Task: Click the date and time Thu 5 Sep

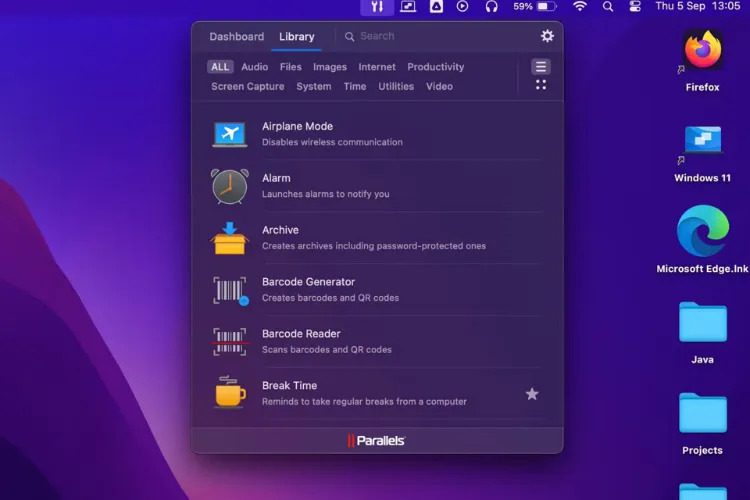Action: coord(697,6)
